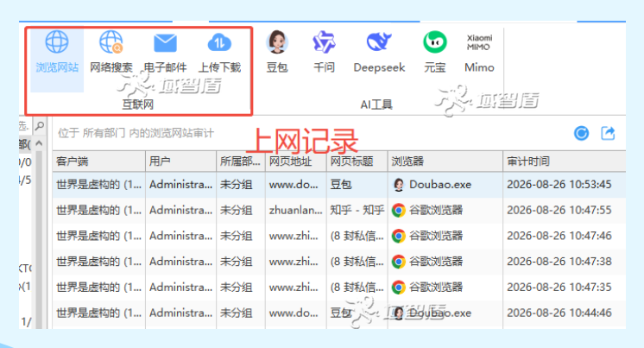
Task: Click the www.do... URL in first row
Action: (x=294, y=185)
